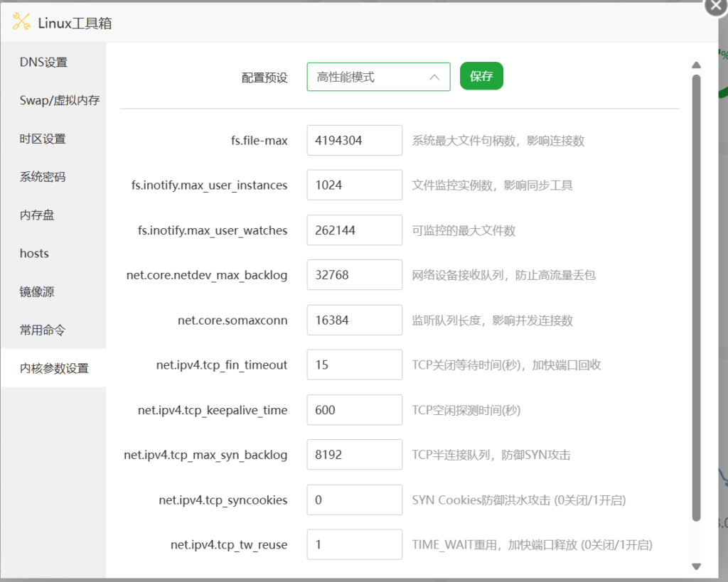Open the hosts editor tab

coord(34,254)
